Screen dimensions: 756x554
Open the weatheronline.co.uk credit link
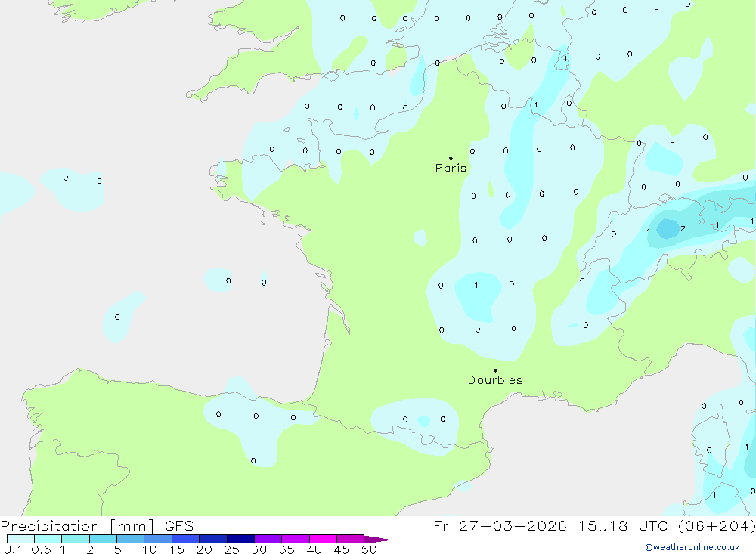(692, 547)
